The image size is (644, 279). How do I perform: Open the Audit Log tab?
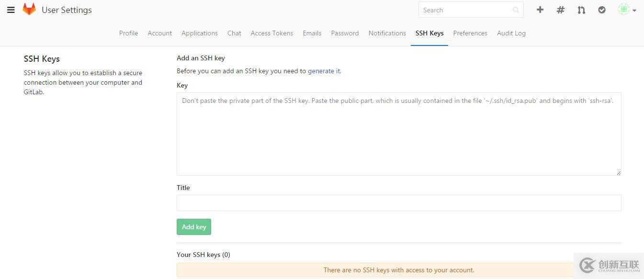pos(511,33)
